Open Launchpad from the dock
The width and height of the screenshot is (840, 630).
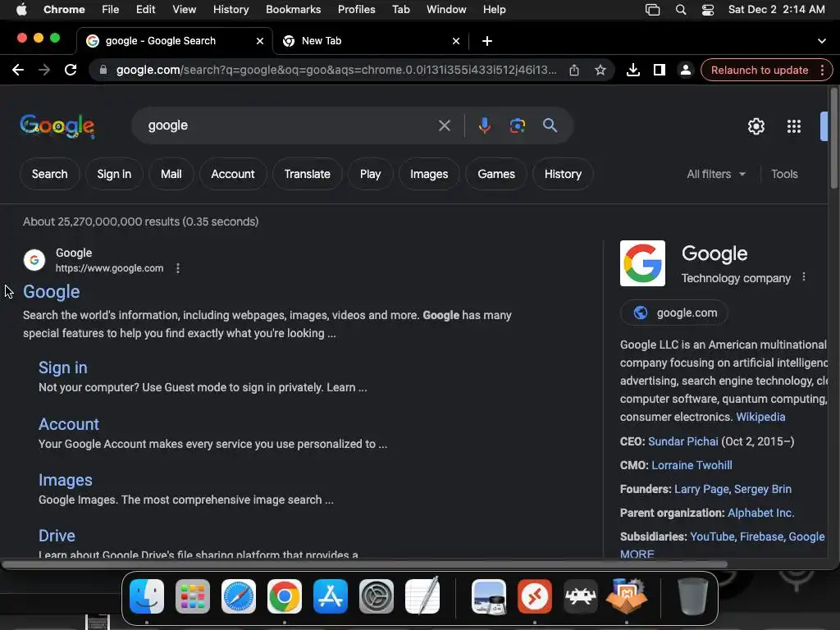[192, 596]
